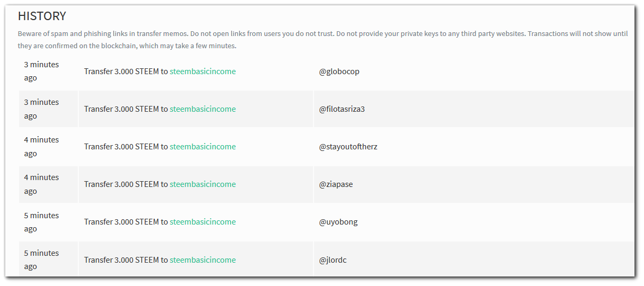644x286 pixels.
Task: Click the @stayoutofherz memo text
Action: coord(348,147)
